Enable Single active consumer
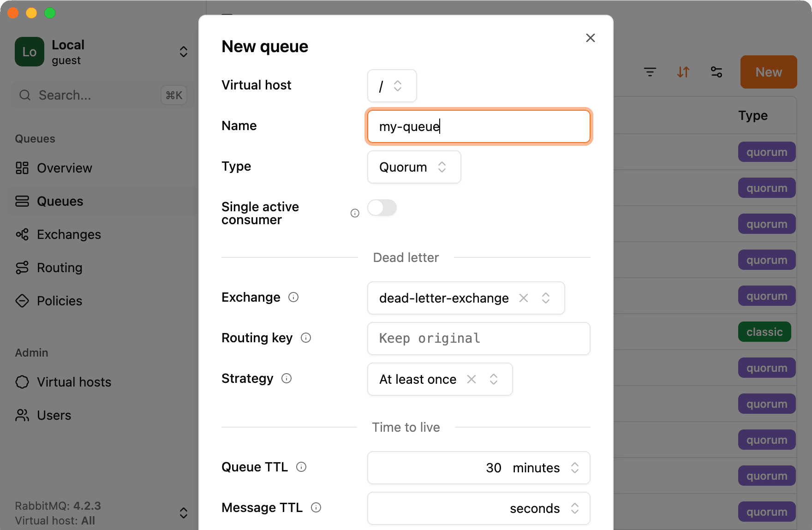Screen dimensions: 812x530 click(x=382, y=208)
